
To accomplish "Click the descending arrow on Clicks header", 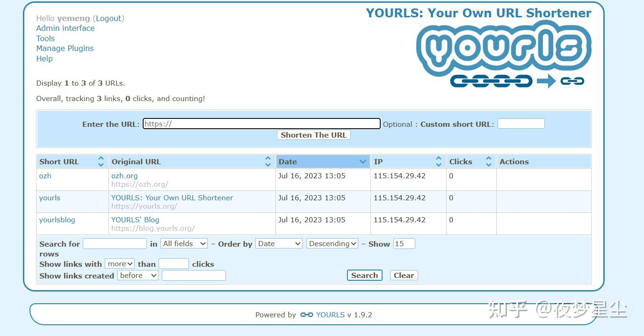I will 488,164.
